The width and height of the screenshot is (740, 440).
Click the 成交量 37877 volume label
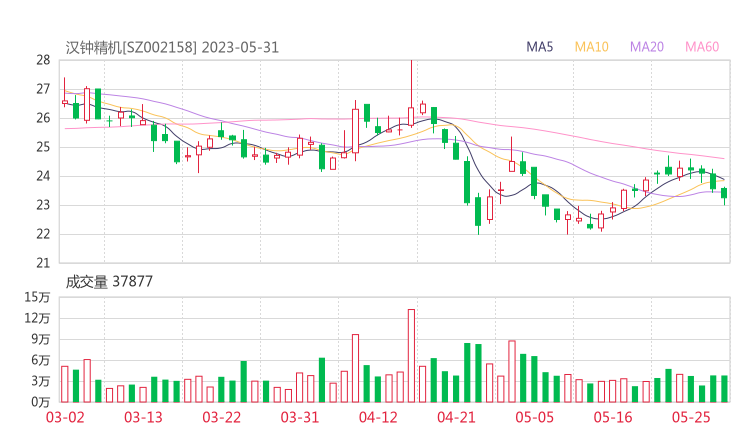pyautogui.click(x=109, y=282)
